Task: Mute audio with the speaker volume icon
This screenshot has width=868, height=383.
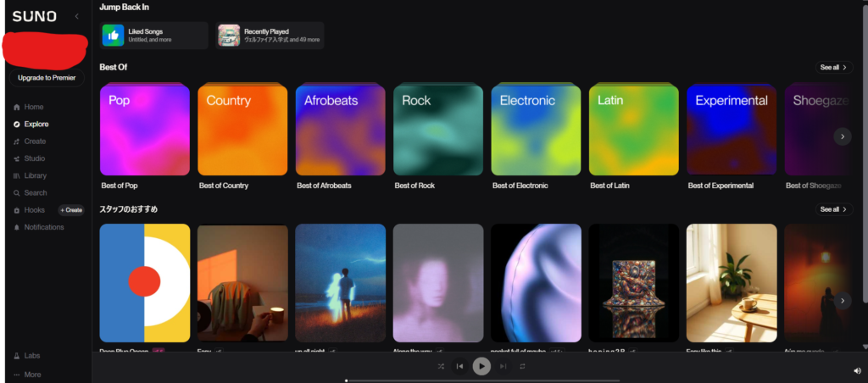Action: click(857, 371)
